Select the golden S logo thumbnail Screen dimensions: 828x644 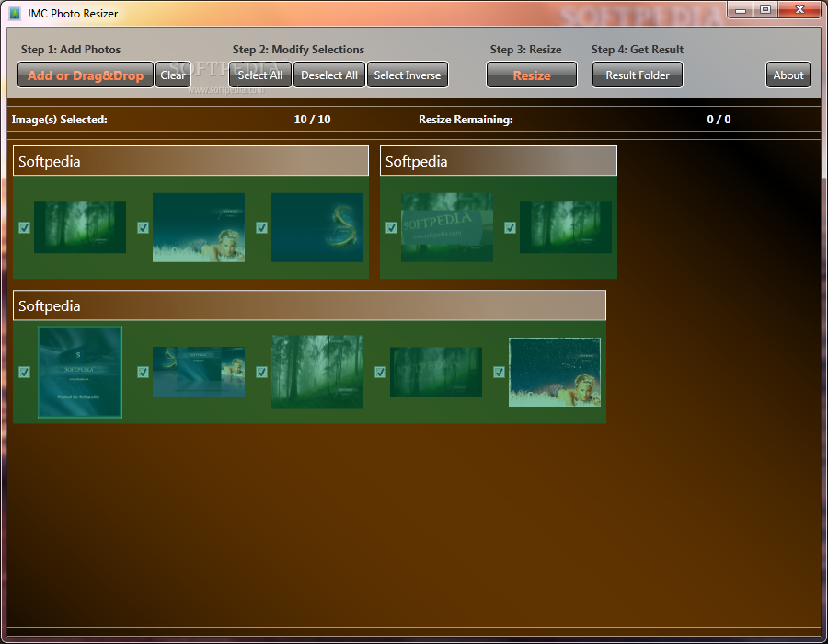(x=317, y=227)
